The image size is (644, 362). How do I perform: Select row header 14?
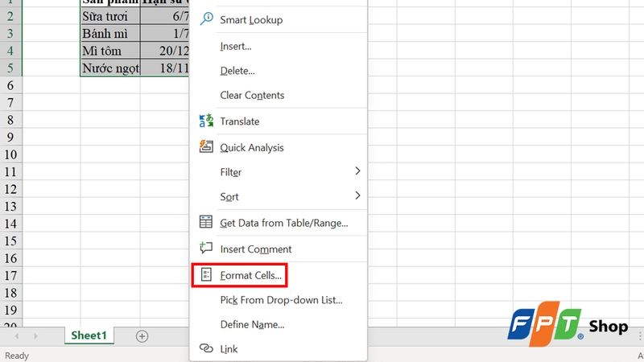point(10,224)
